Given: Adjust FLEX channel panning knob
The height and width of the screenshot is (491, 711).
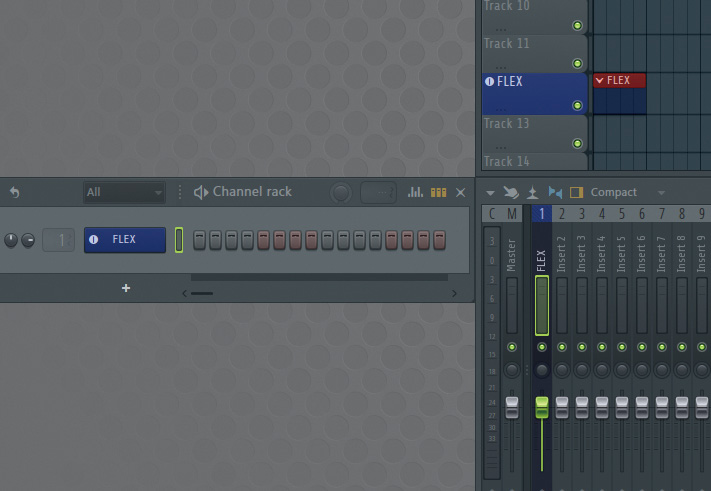Looking at the screenshot, I should pyautogui.click(x=11, y=240).
